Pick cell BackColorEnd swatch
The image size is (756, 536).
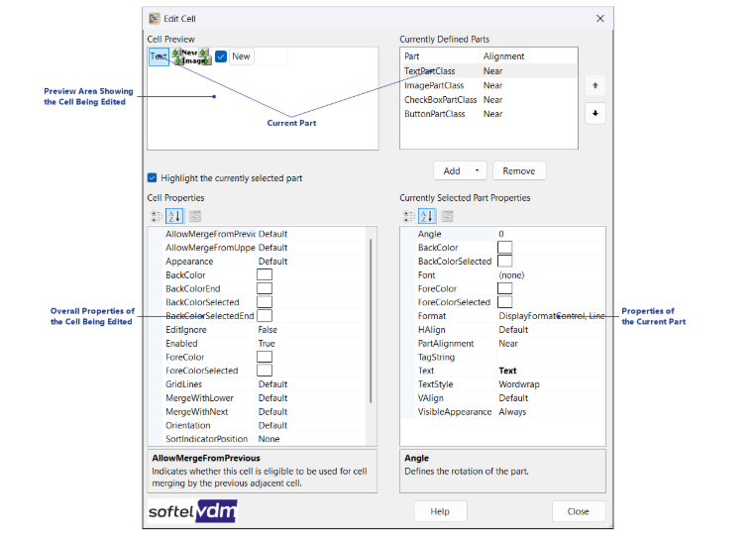[x=265, y=288]
